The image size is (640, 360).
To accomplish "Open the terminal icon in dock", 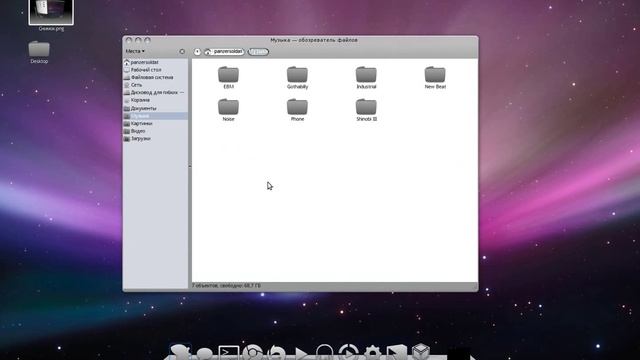I will click(229, 352).
